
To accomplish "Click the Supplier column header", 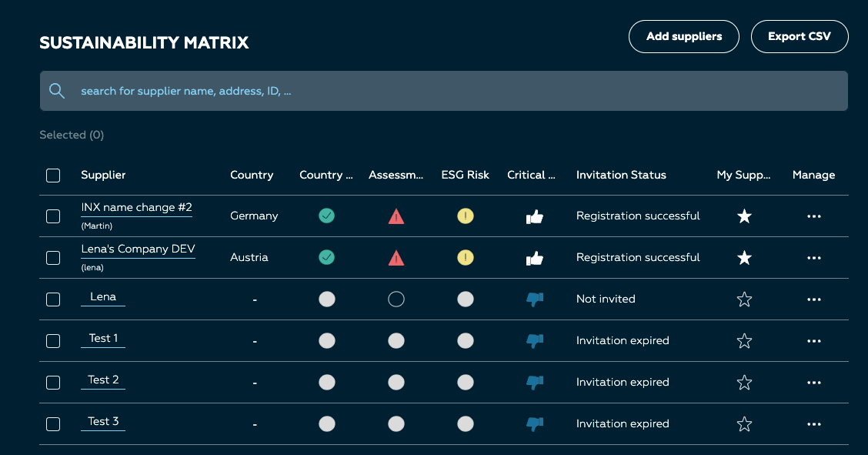I will click(103, 175).
